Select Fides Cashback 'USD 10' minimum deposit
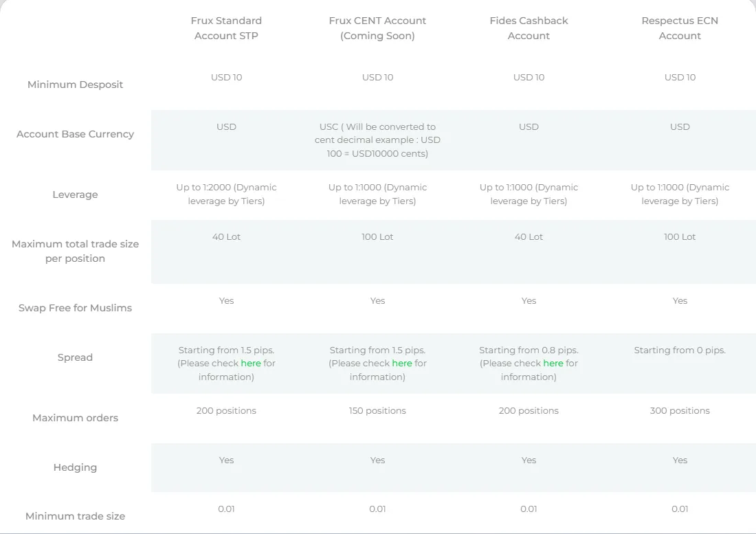 pyautogui.click(x=529, y=77)
